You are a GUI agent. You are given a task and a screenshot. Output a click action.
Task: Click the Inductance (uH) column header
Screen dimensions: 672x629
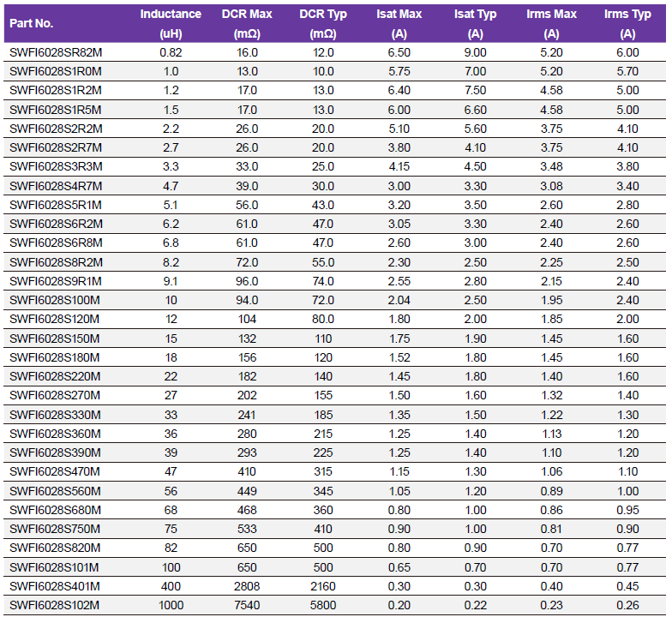(x=171, y=24)
